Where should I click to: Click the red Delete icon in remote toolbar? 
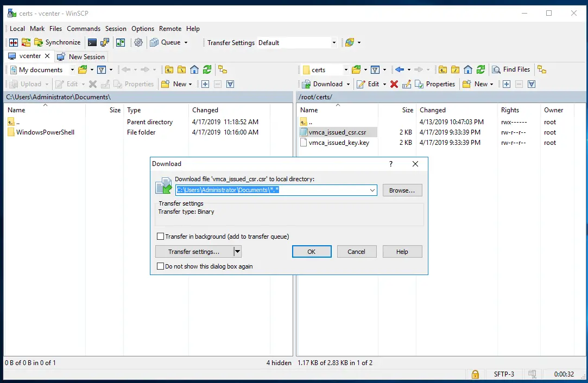point(394,84)
